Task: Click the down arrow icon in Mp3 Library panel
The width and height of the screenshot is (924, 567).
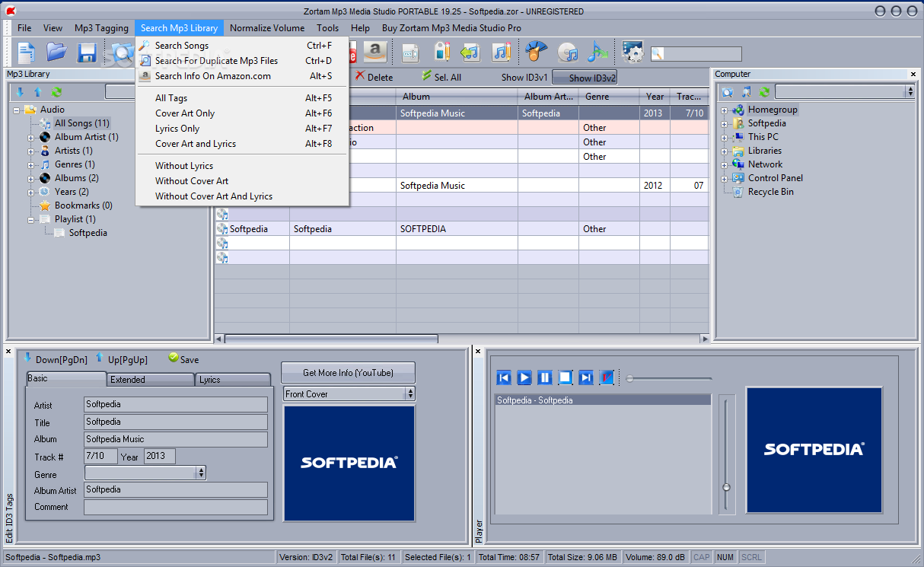Action: (x=20, y=92)
